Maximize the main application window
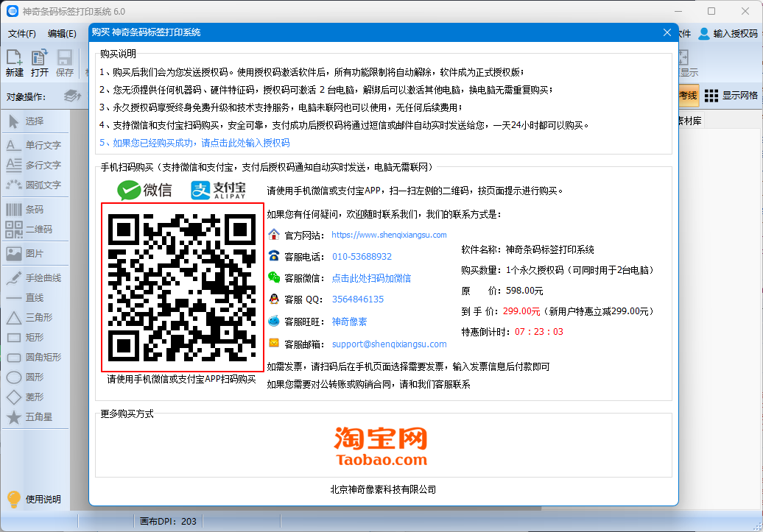 tap(711, 11)
